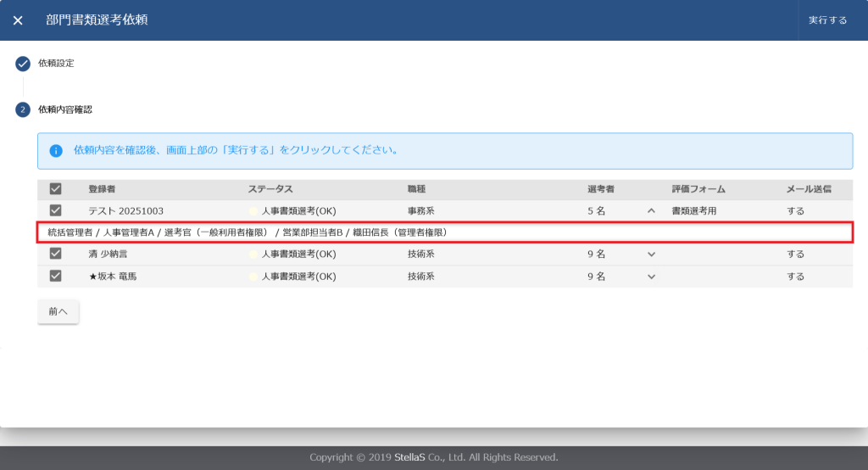Expand the 9 名 reviewers for 清 少納言
This screenshot has height=470, width=868.
click(x=651, y=254)
